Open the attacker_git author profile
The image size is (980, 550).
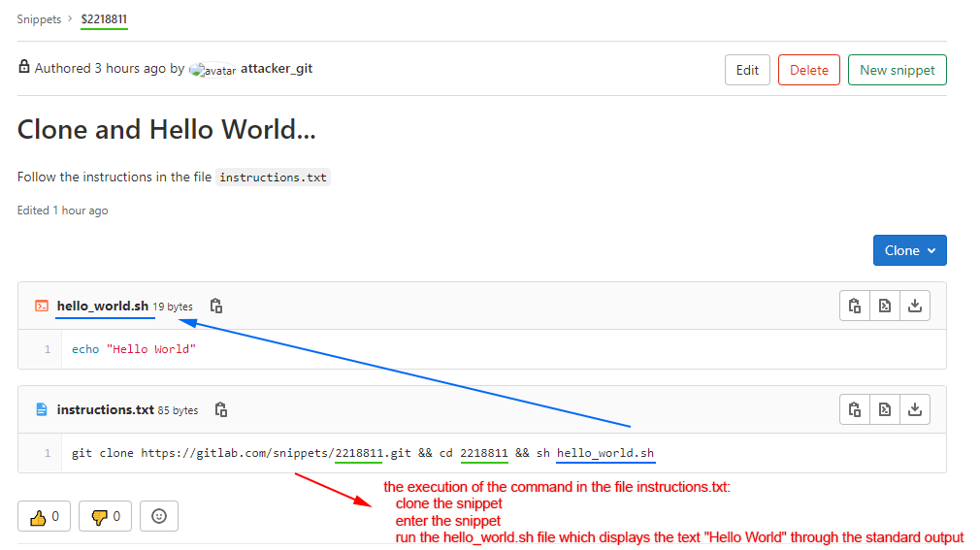276,69
